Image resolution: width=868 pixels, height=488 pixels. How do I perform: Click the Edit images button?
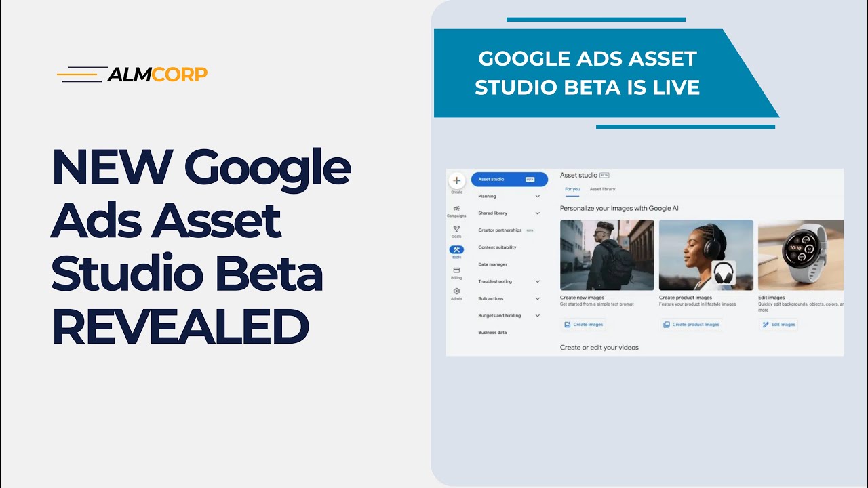pos(778,325)
